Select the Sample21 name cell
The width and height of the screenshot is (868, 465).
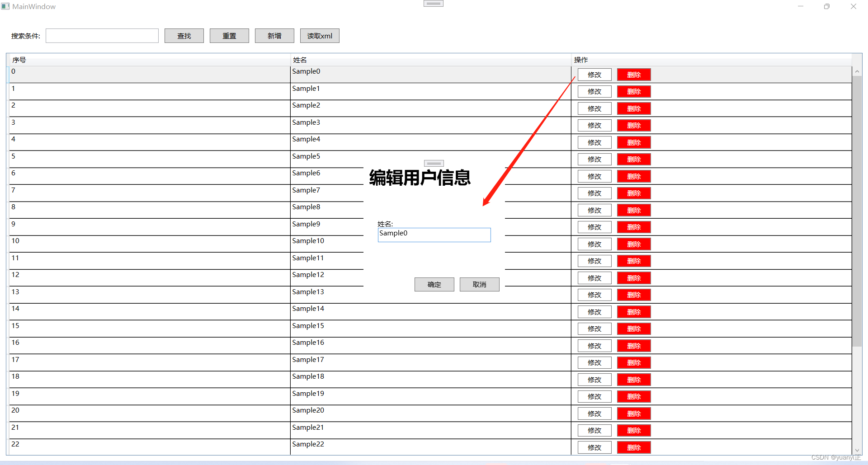431,430
